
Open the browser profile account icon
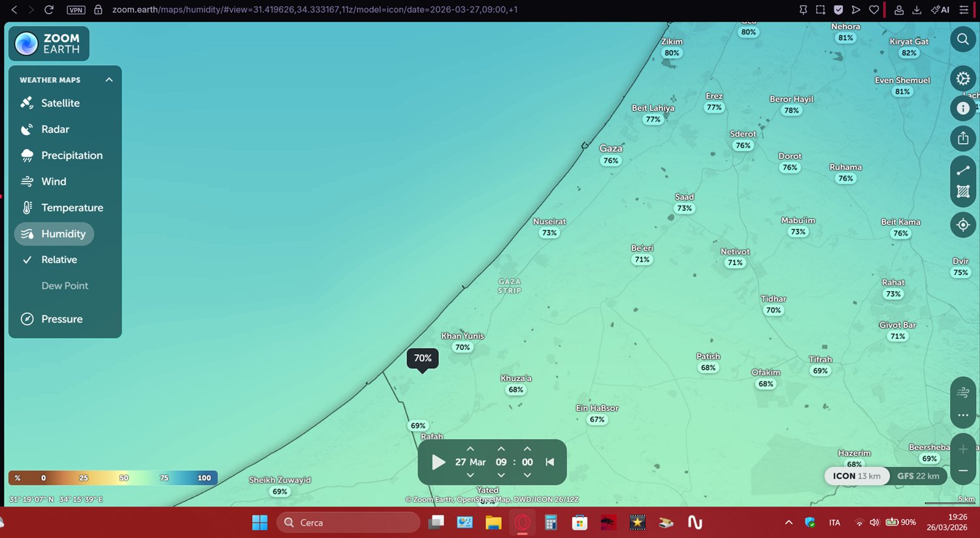point(899,10)
